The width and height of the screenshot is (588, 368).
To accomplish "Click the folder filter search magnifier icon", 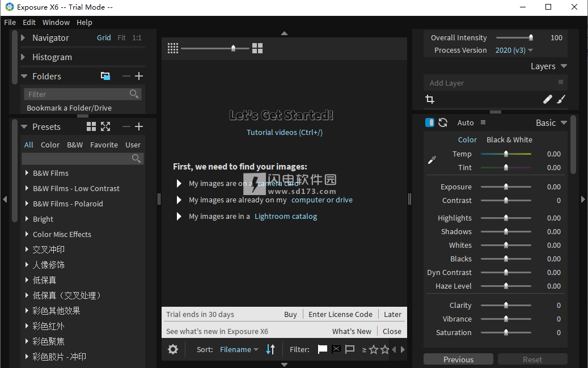I will [134, 94].
